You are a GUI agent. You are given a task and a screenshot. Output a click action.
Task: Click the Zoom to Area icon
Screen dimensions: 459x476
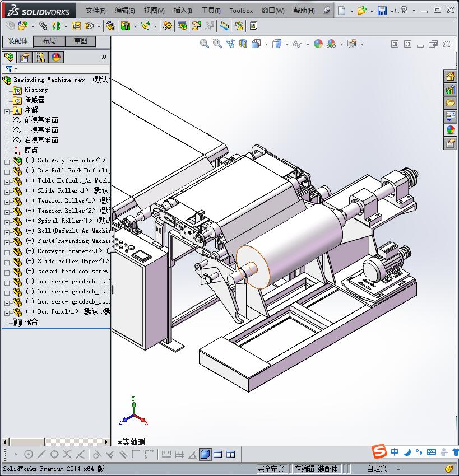pyautogui.click(x=217, y=44)
